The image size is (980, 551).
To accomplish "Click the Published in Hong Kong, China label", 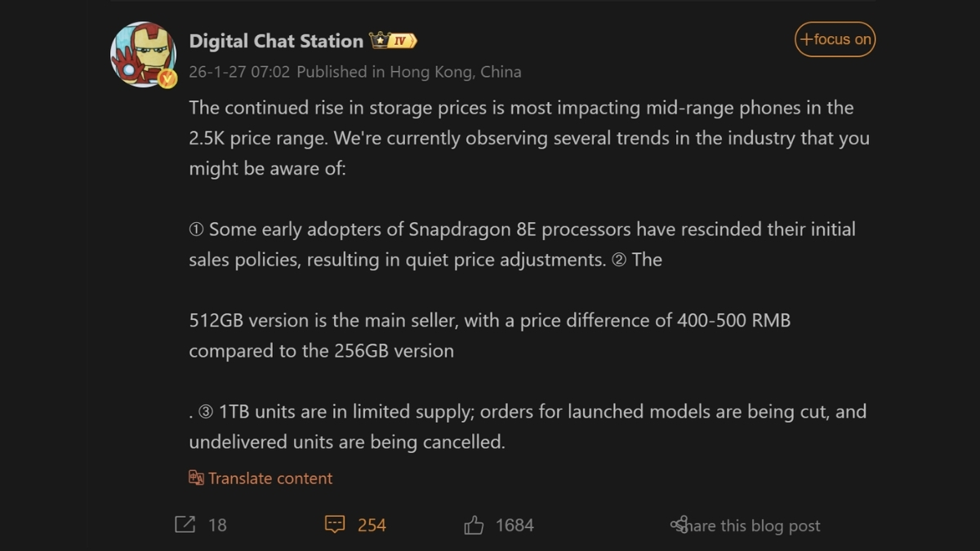I will pyautogui.click(x=408, y=72).
